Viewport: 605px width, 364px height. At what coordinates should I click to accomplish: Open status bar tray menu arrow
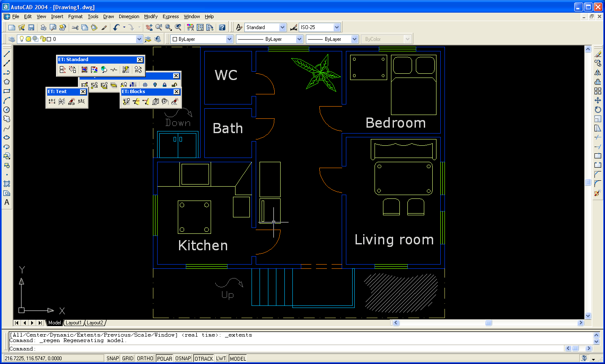coord(593,359)
